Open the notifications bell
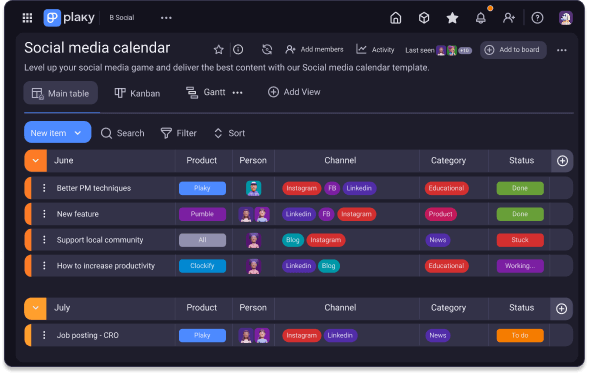589x374 pixels. click(481, 18)
